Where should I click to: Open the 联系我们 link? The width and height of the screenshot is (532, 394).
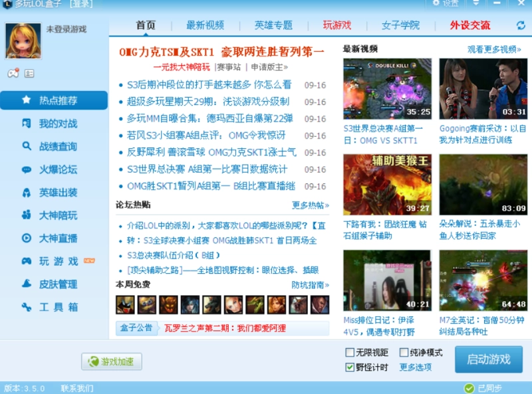pos(77,388)
